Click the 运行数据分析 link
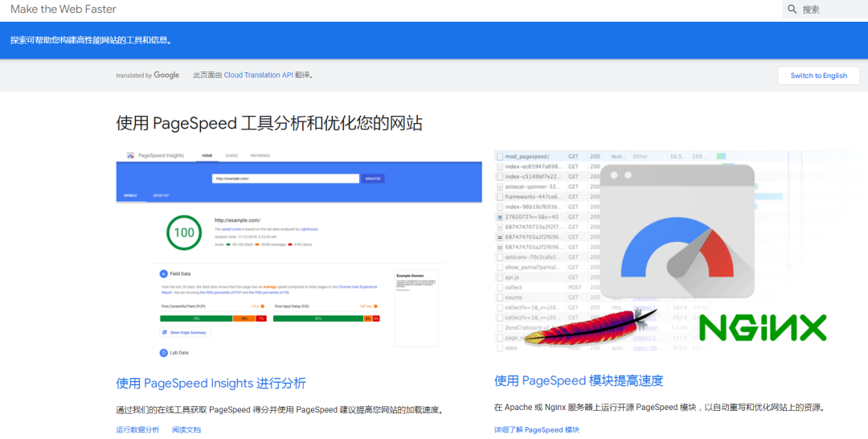 tap(138, 429)
